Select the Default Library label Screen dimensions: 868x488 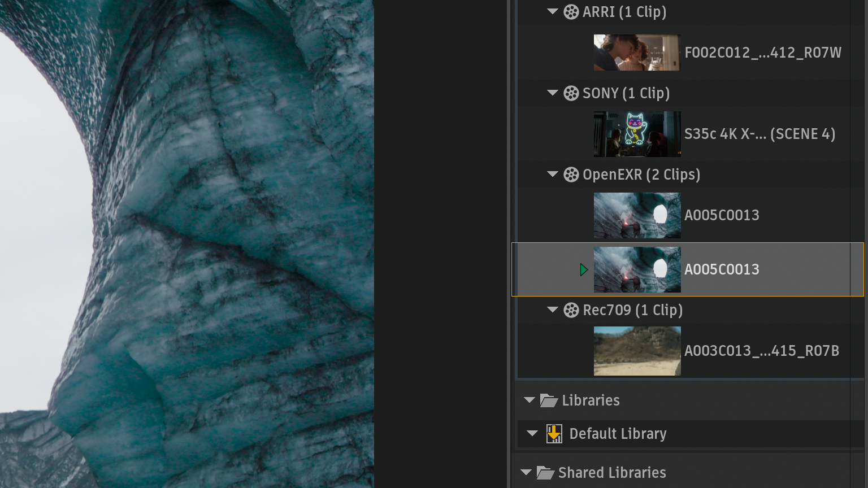[618, 434]
